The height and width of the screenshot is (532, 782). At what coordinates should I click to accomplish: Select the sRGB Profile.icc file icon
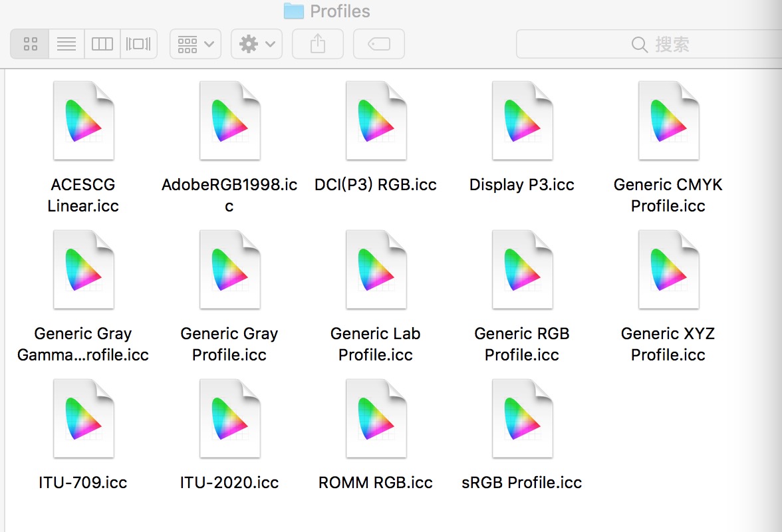pos(522,419)
